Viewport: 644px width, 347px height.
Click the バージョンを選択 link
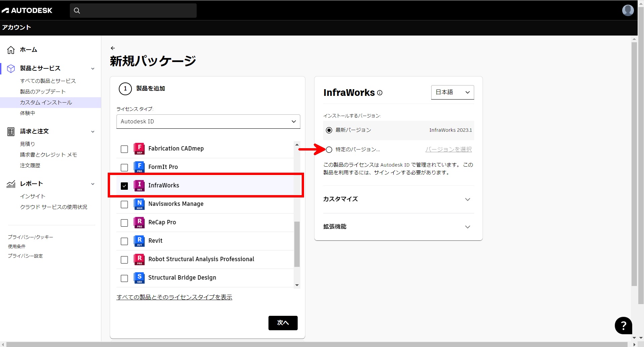(449, 150)
